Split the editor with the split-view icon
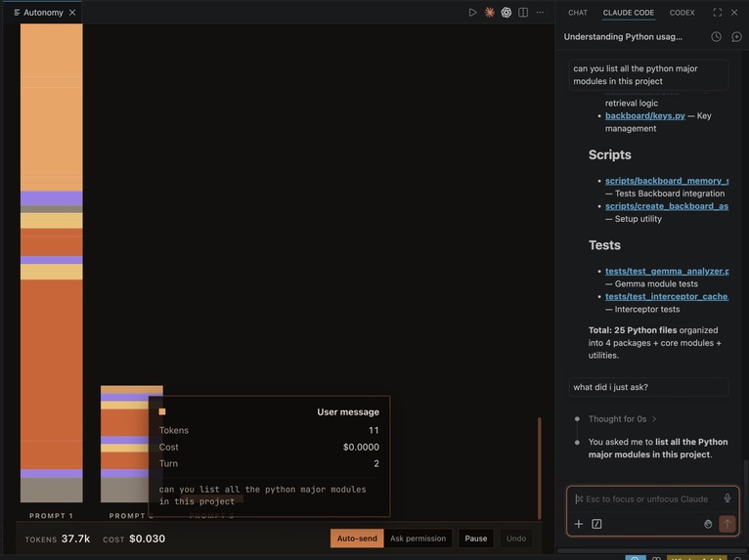Image resolution: width=749 pixels, height=560 pixels. click(x=523, y=13)
